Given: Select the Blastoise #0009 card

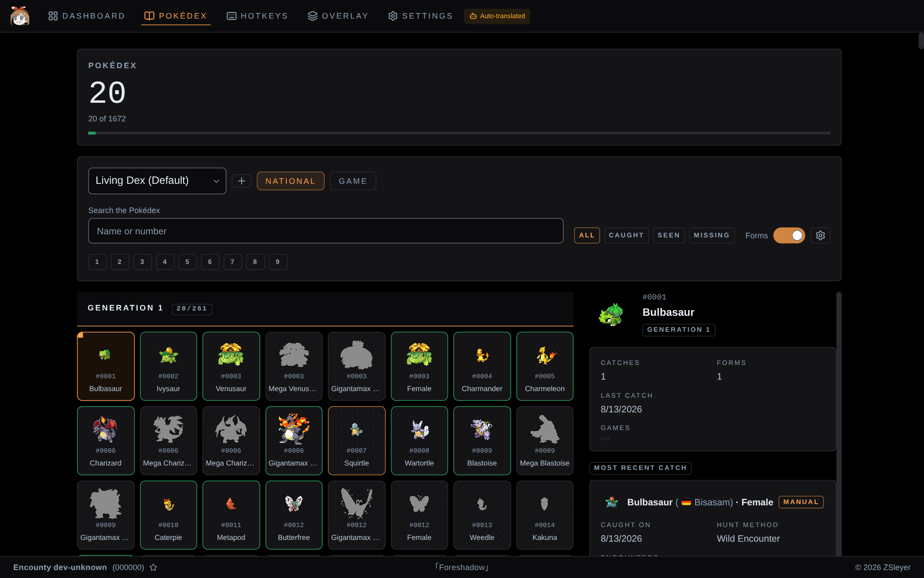Looking at the screenshot, I should (x=482, y=441).
